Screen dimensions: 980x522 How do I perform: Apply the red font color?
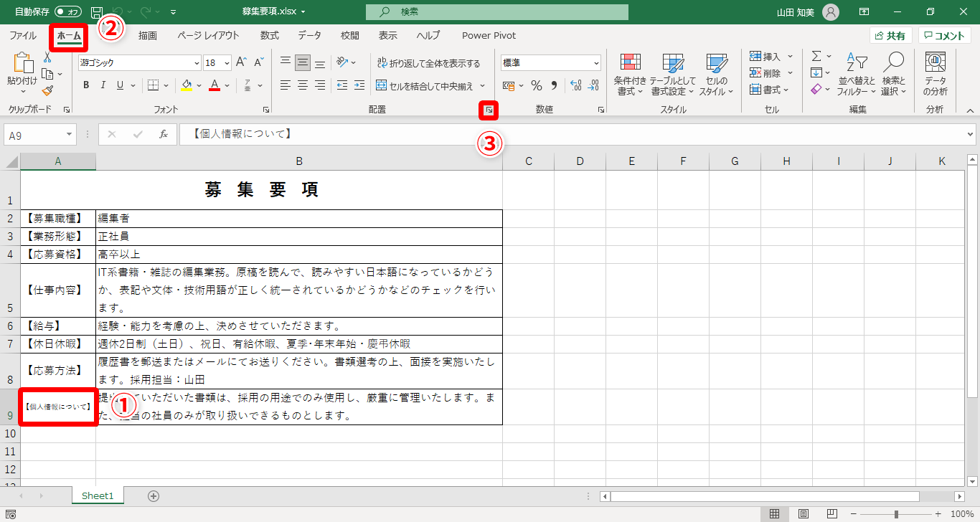click(214, 85)
